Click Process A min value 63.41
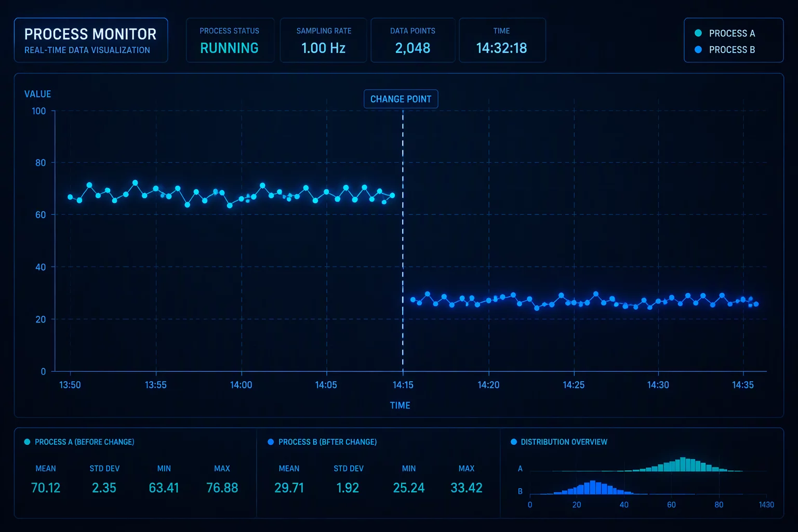 164,488
